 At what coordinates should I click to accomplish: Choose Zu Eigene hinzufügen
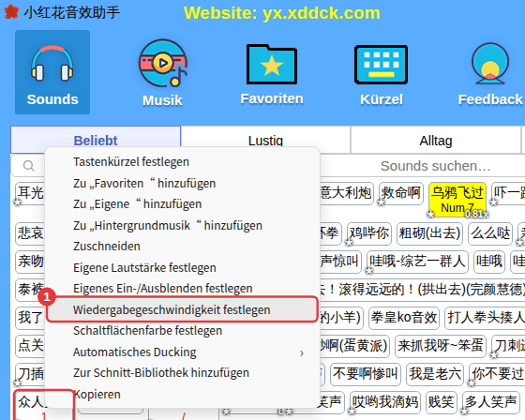click(182, 204)
